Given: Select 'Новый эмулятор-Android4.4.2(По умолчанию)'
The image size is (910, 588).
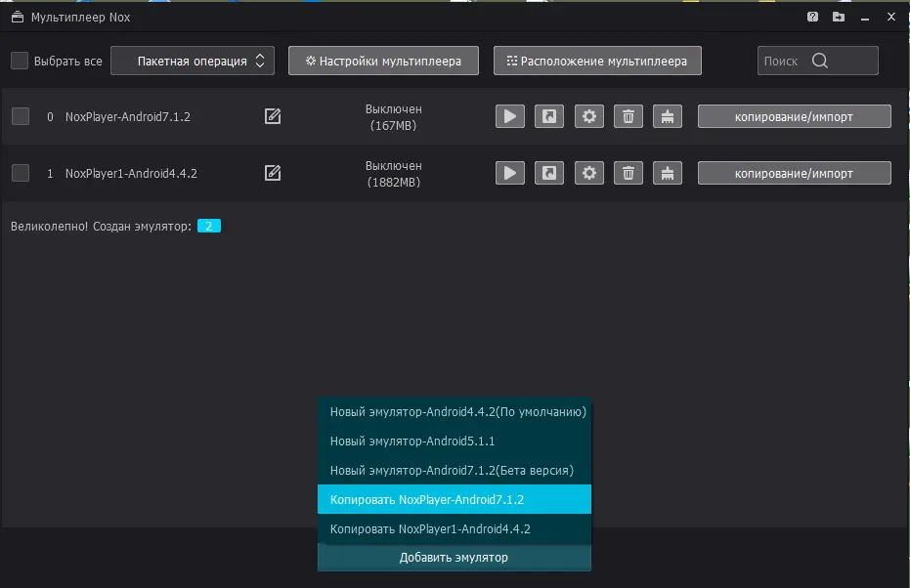Looking at the screenshot, I should click(x=454, y=412).
